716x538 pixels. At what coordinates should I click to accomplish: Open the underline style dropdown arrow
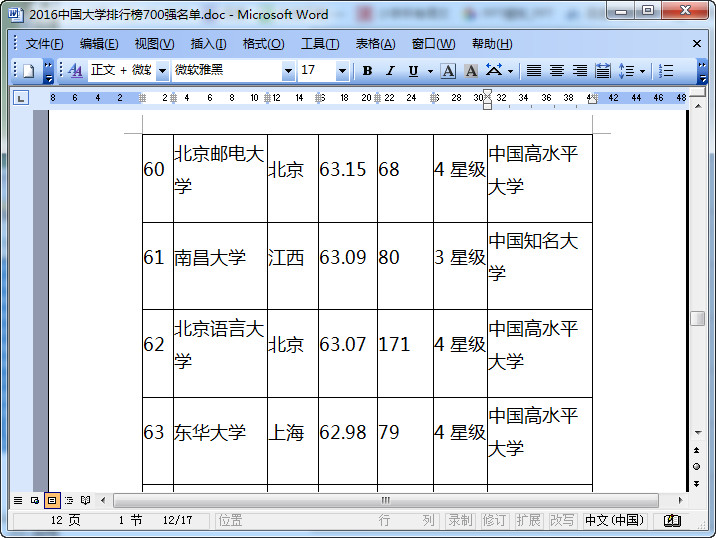coord(430,71)
